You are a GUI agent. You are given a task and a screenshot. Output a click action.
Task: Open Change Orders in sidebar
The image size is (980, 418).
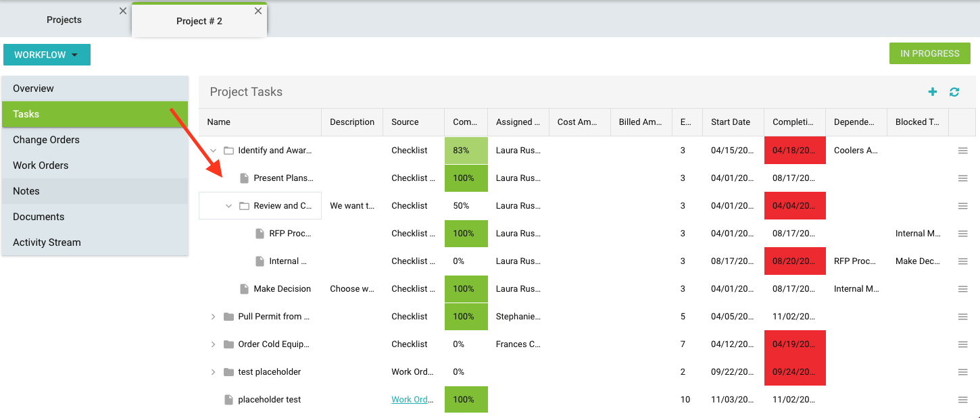click(46, 140)
